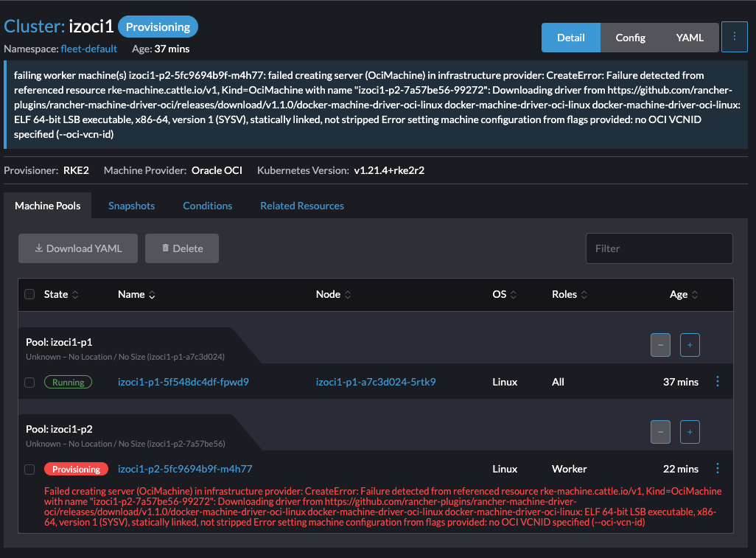Open node izoci1-p1-a7c3d024-5rtk9

pos(375,382)
